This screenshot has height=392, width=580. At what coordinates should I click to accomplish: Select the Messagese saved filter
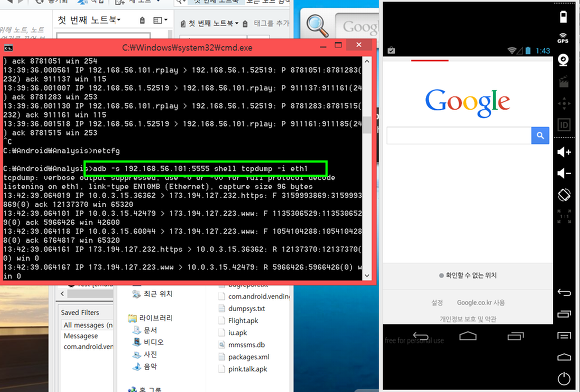point(81,336)
